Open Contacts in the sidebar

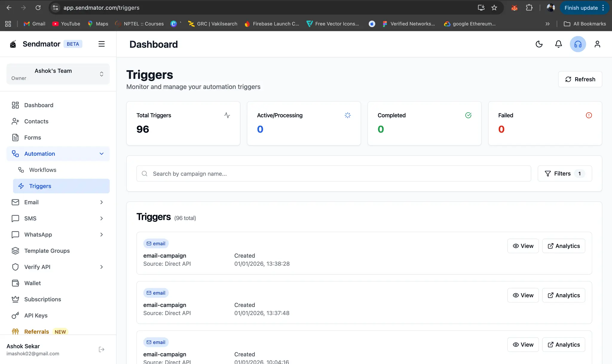click(58, 121)
